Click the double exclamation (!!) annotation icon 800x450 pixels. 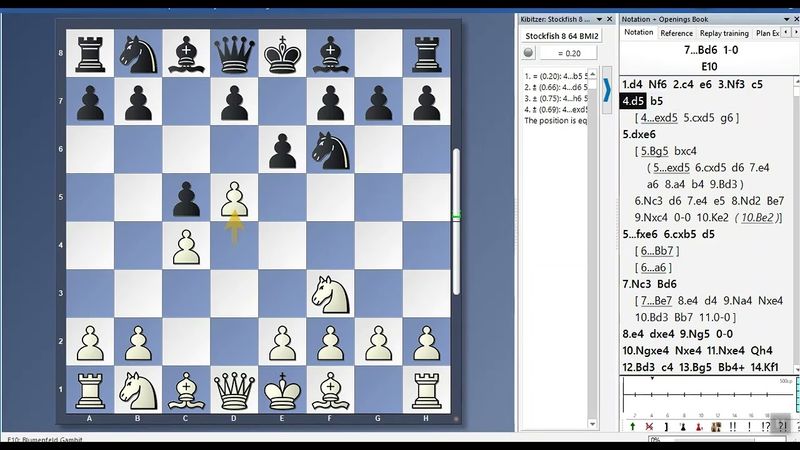(732, 427)
